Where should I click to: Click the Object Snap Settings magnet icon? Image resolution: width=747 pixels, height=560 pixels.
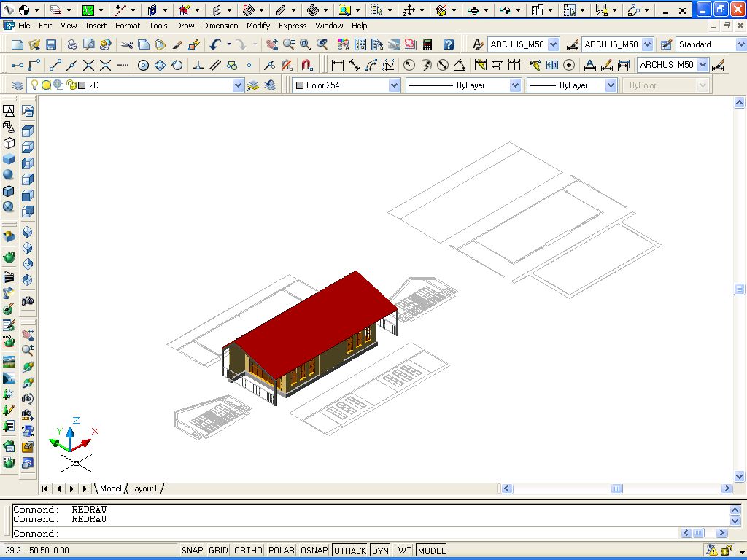click(x=307, y=65)
